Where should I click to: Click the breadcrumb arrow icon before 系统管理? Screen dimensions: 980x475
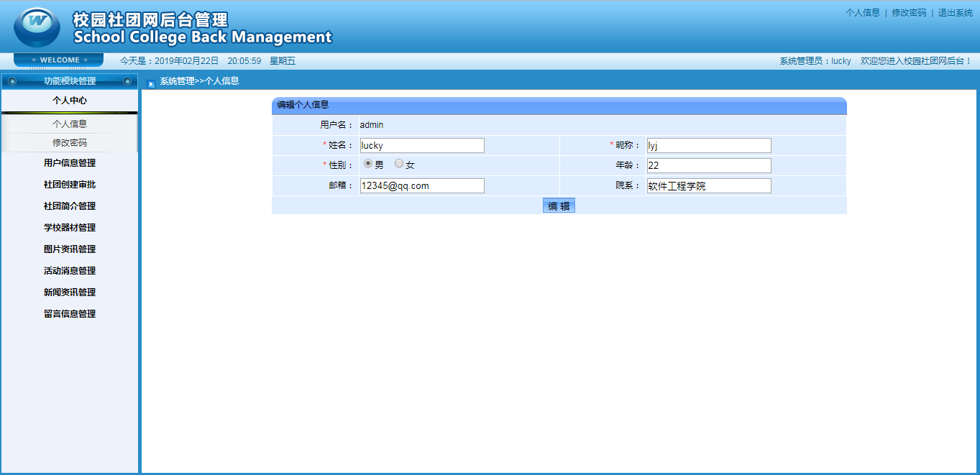151,84
